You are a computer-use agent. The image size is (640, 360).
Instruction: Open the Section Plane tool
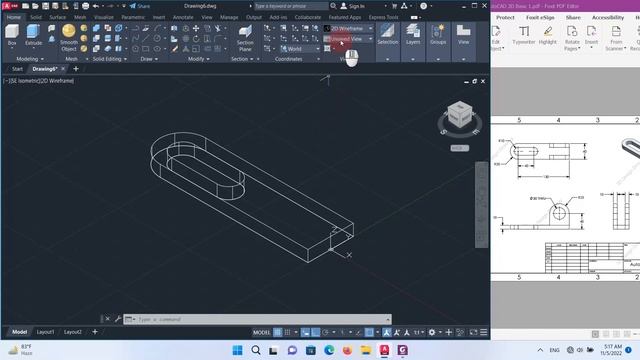click(245, 38)
